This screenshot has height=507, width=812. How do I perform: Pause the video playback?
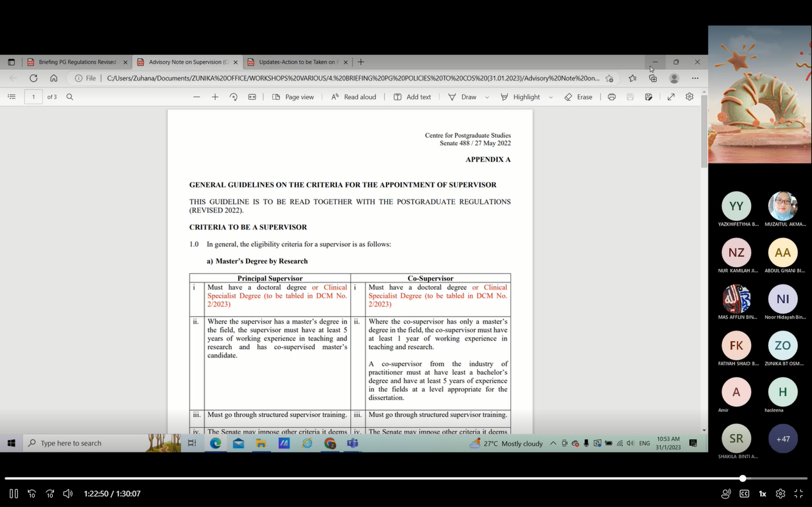pos(14,493)
